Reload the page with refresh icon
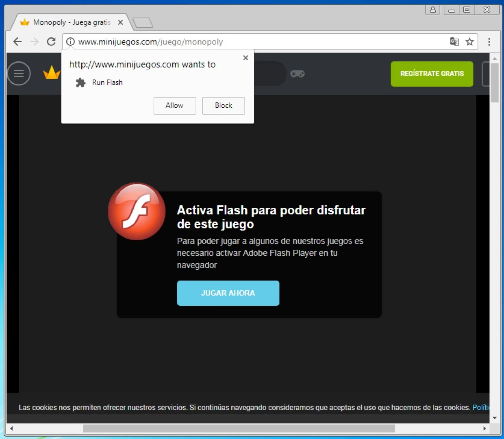The image size is (504, 439). tap(51, 41)
